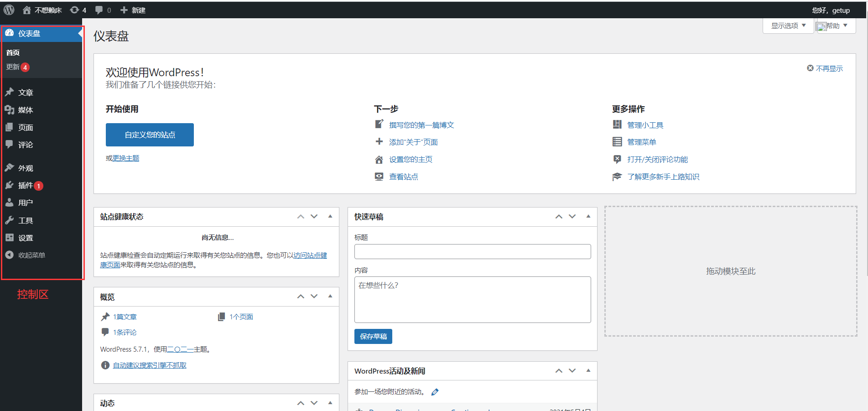Click the plus icon beside 添加"关于"页面
Viewport: 868px width, 411px height.
pos(379,141)
